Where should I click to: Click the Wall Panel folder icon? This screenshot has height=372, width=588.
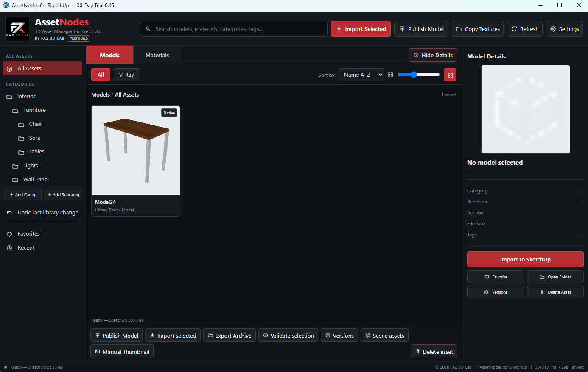pyautogui.click(x=15, y=180)
